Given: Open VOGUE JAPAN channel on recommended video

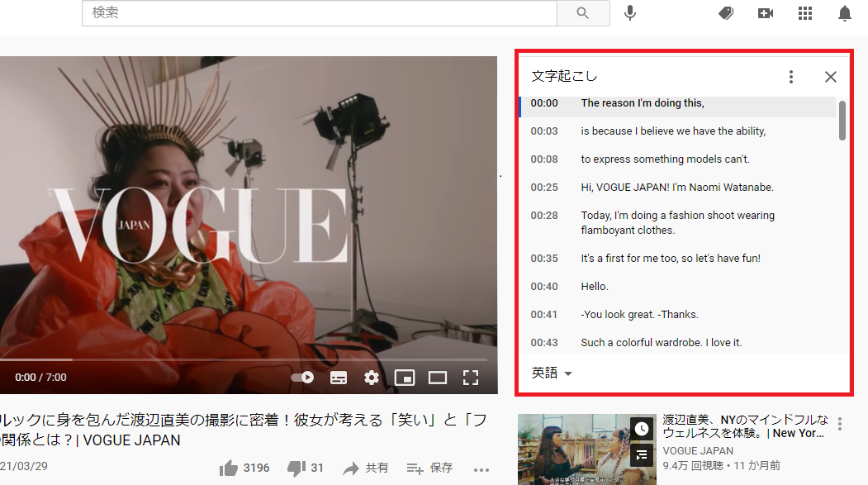Looking at the screenshot, I should click(x=698, y=451).
